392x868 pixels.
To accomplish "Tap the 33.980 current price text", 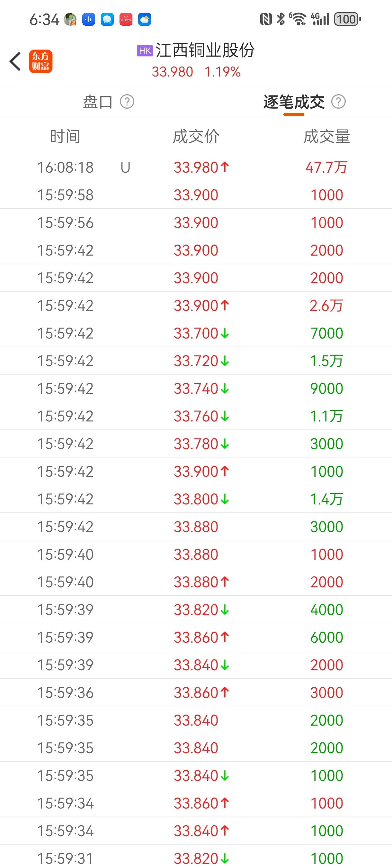I will (172, 72).
